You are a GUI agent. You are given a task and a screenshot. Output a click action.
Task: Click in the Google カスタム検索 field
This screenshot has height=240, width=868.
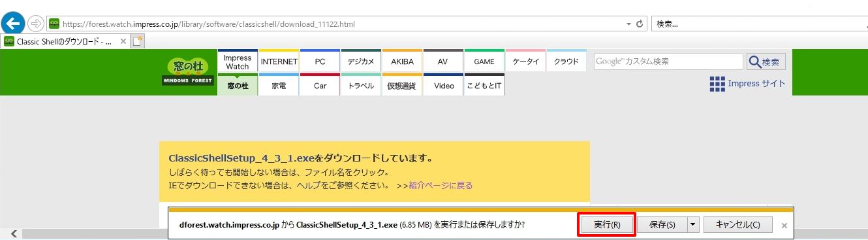[668, 61]
